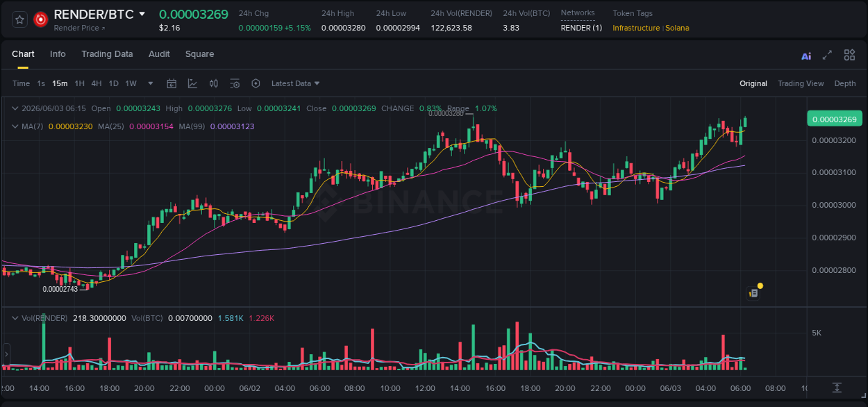Click the MA(25) value 0.00003154

click(151, 126)
